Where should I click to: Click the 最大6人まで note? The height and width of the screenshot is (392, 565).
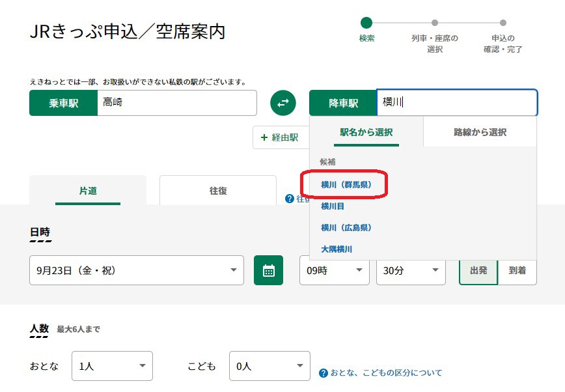click(78, 329)
